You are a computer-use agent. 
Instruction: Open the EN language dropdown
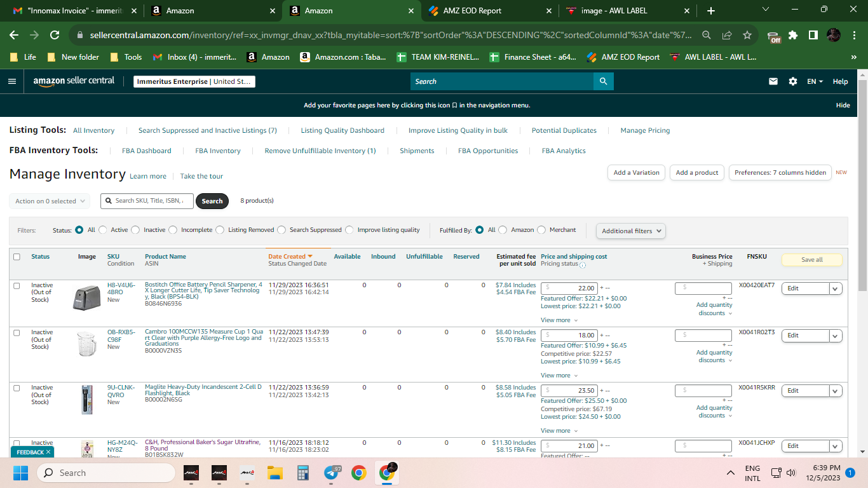815,81
